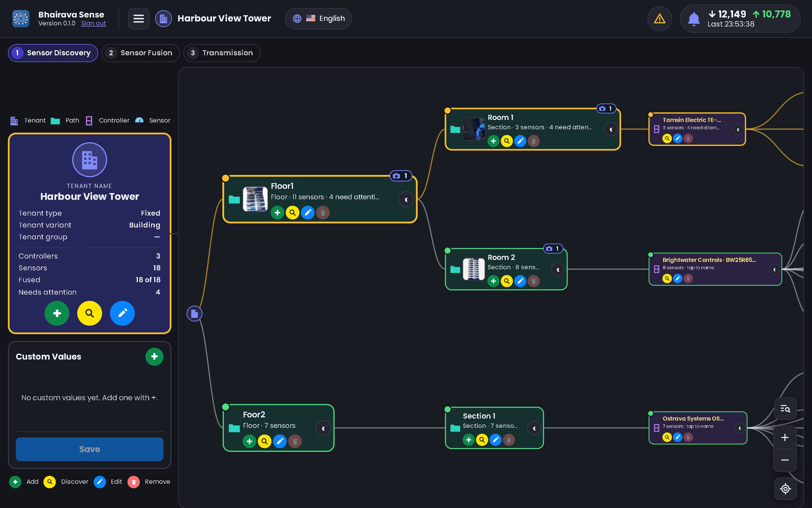Switch to the Sensor Discovery step
The height and width of the screenshot is (508, 812).
[53, 53]
